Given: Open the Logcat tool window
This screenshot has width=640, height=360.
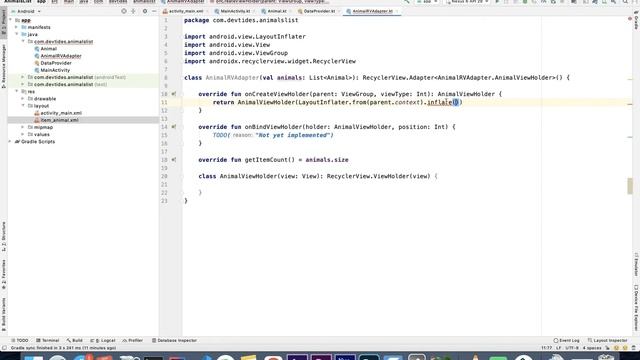Looking at the screenshot, I should (x=103, y=340).
